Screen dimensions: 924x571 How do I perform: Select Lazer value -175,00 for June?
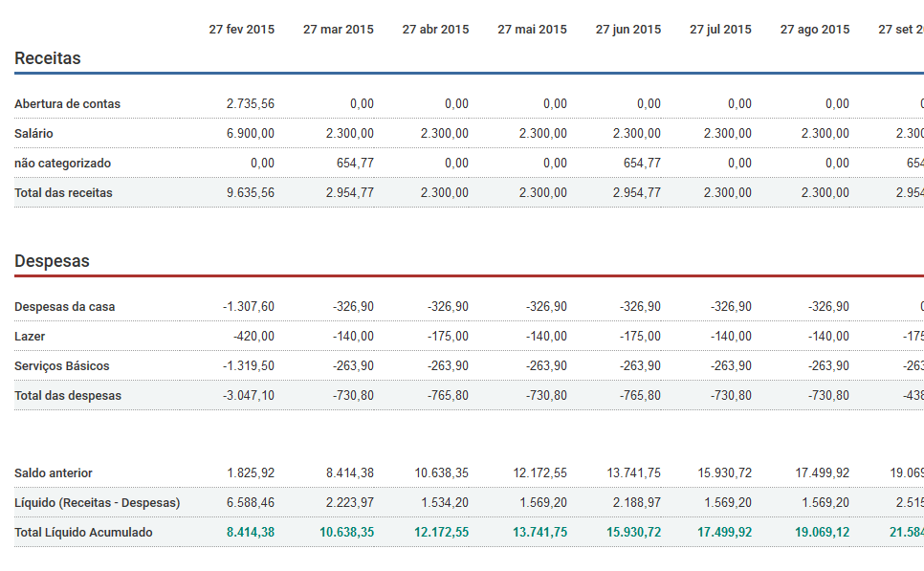(x=640, y=337)
